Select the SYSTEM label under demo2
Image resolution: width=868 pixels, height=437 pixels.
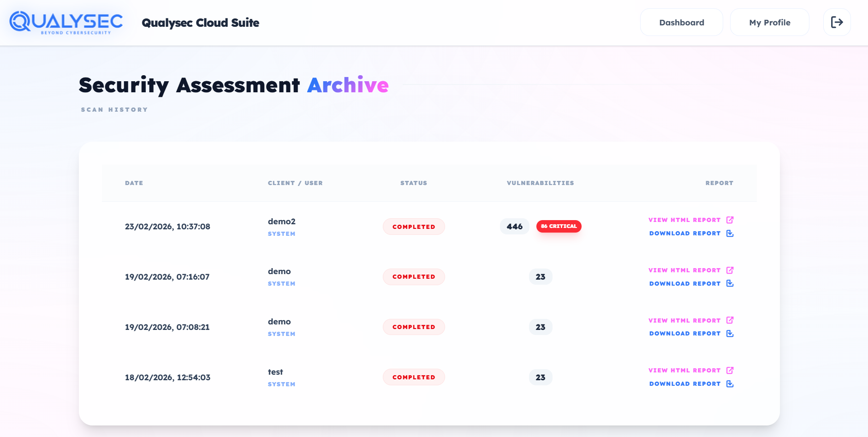point(282,233)
